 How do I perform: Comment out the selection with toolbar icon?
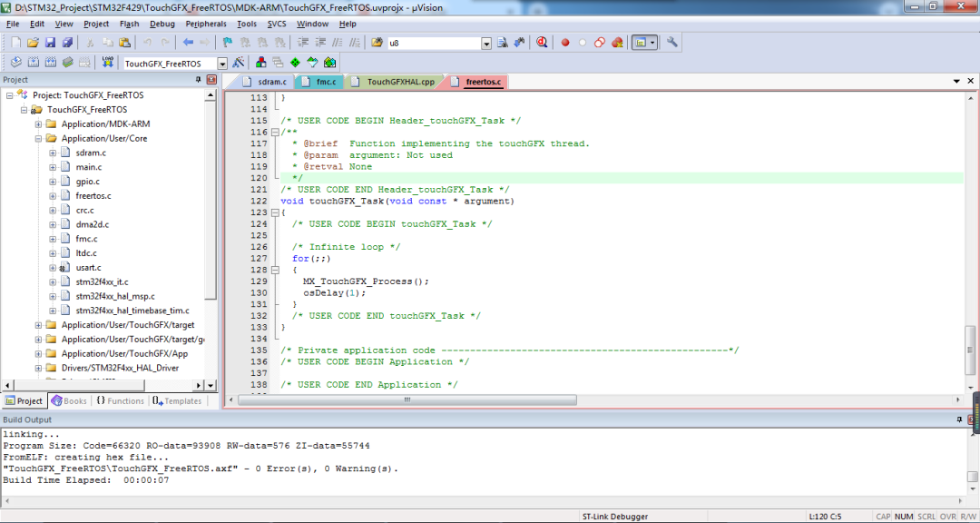(338, 43)
